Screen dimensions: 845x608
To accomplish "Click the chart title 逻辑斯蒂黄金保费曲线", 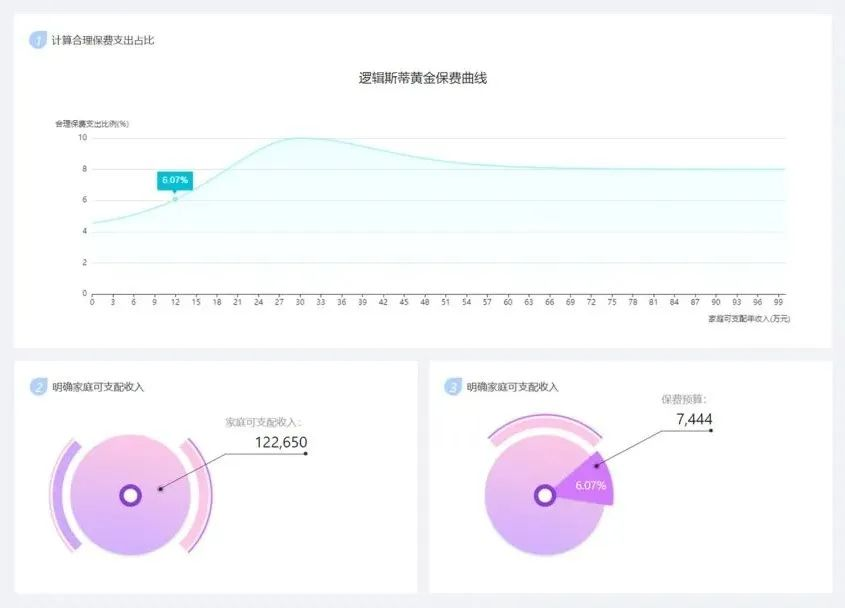I will pos(422,79).
